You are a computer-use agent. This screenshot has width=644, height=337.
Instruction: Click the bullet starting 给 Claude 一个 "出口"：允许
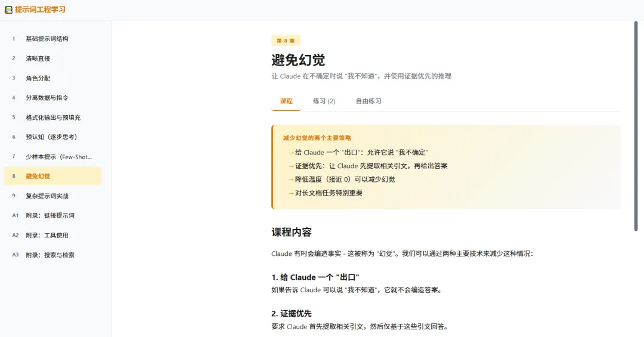click(x=358, y=153)
